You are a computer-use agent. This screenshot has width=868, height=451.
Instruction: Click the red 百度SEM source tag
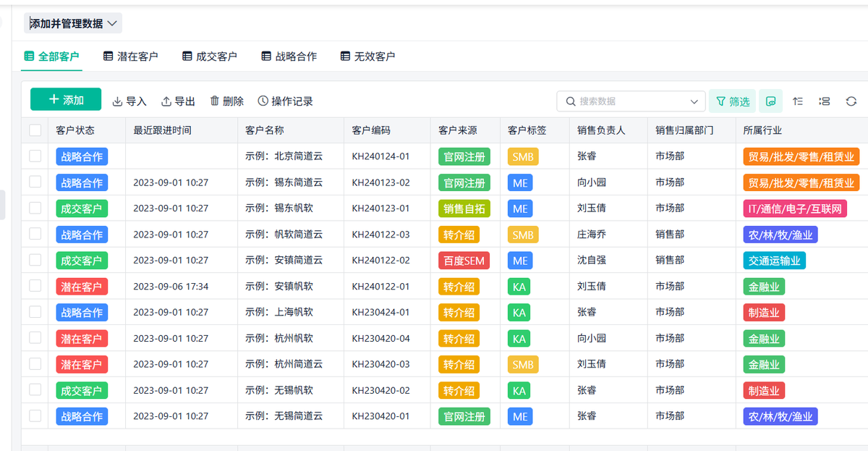(464, 261)
